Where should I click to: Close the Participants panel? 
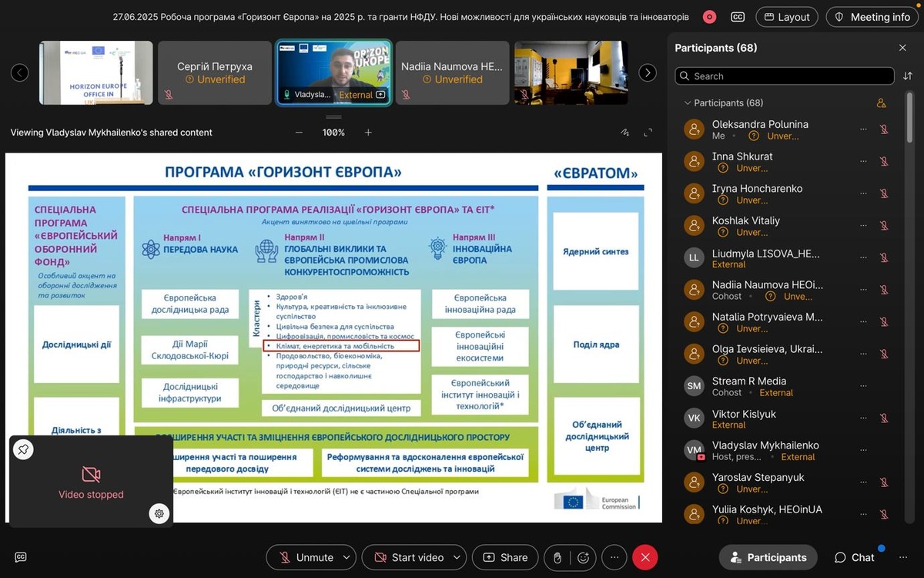click(x=902, y=48)
